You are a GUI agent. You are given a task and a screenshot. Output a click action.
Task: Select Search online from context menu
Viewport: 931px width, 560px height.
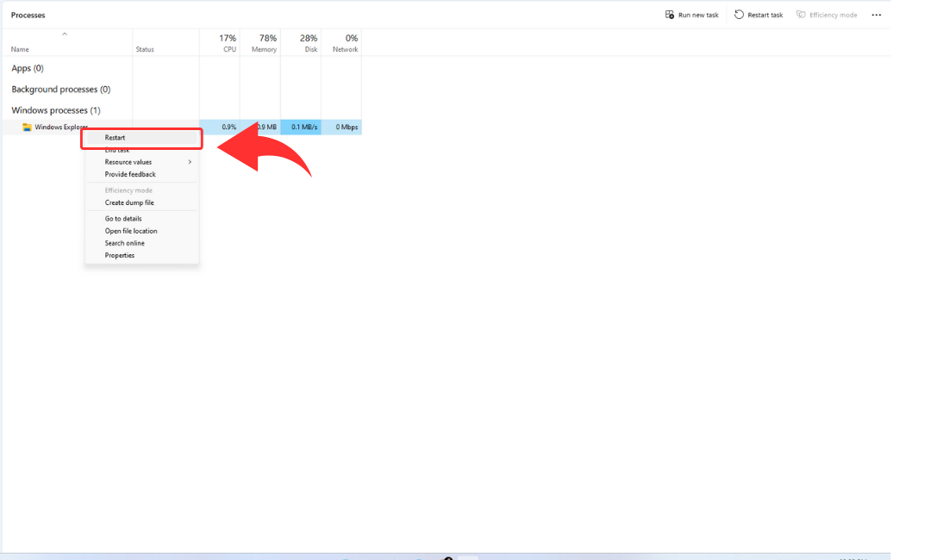(x=125, y=243)
